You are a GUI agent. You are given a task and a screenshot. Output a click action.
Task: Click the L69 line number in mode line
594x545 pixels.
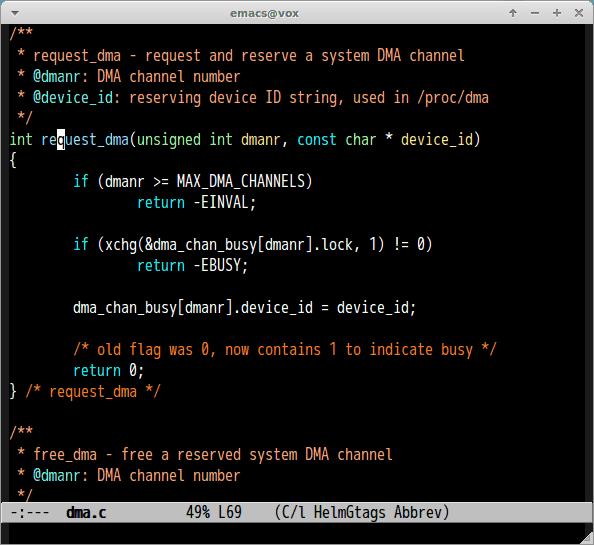point(230,513)
